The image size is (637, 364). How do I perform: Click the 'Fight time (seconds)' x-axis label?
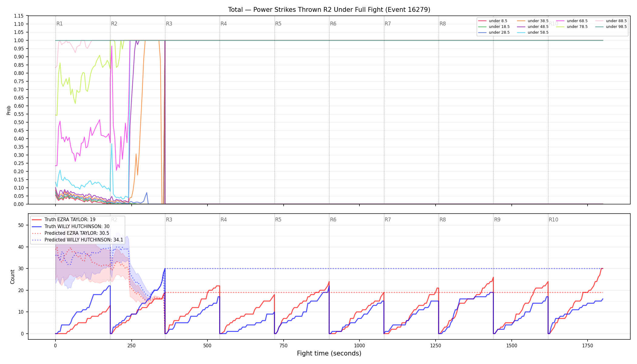[x=329, y=353]
